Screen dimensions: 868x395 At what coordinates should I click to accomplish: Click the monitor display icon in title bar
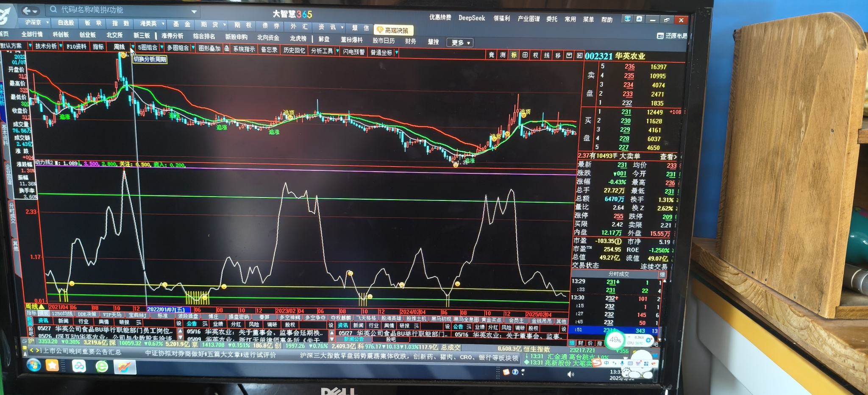(x=627, y=19)
